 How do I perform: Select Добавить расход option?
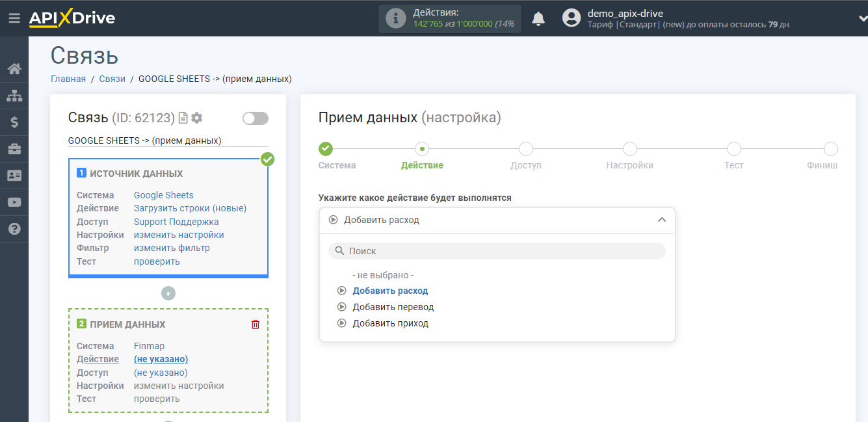click(x=390, y=291)
